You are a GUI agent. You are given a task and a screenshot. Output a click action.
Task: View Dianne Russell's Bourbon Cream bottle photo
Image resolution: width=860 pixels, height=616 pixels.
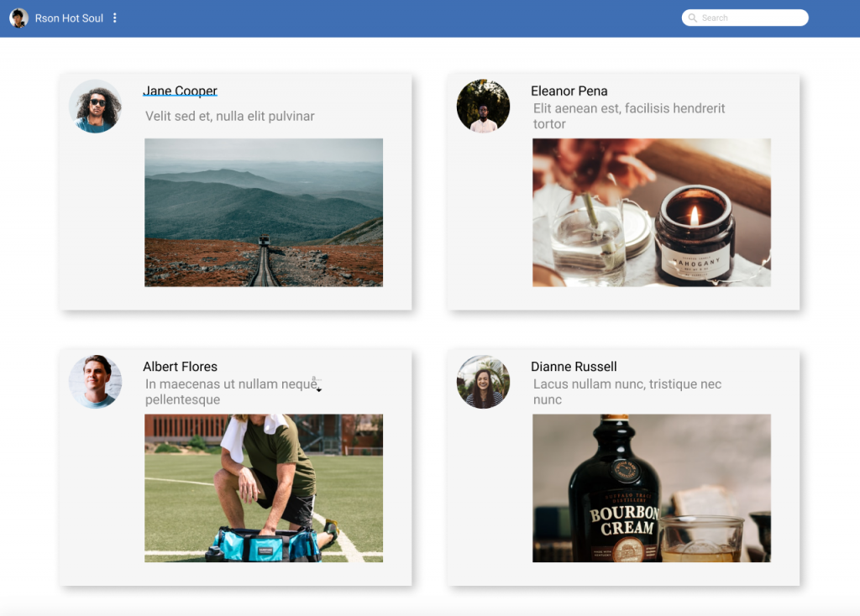[x=652, y=488]
